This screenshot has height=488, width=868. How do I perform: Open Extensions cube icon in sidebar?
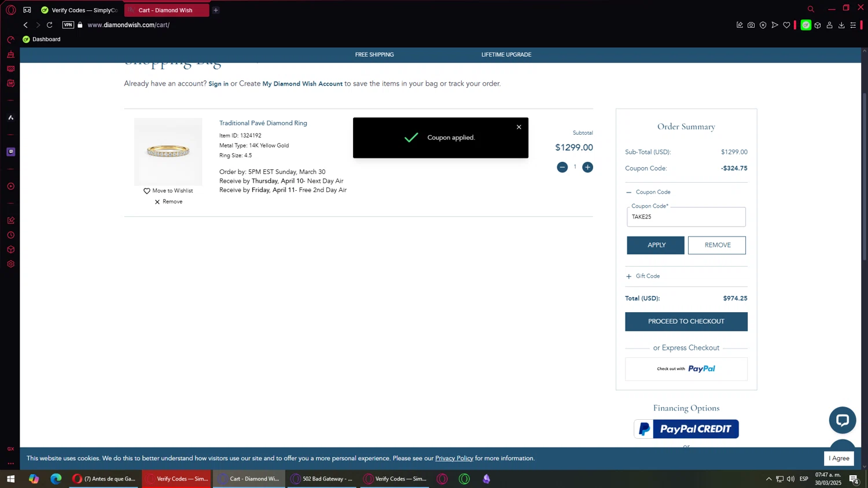10,250
